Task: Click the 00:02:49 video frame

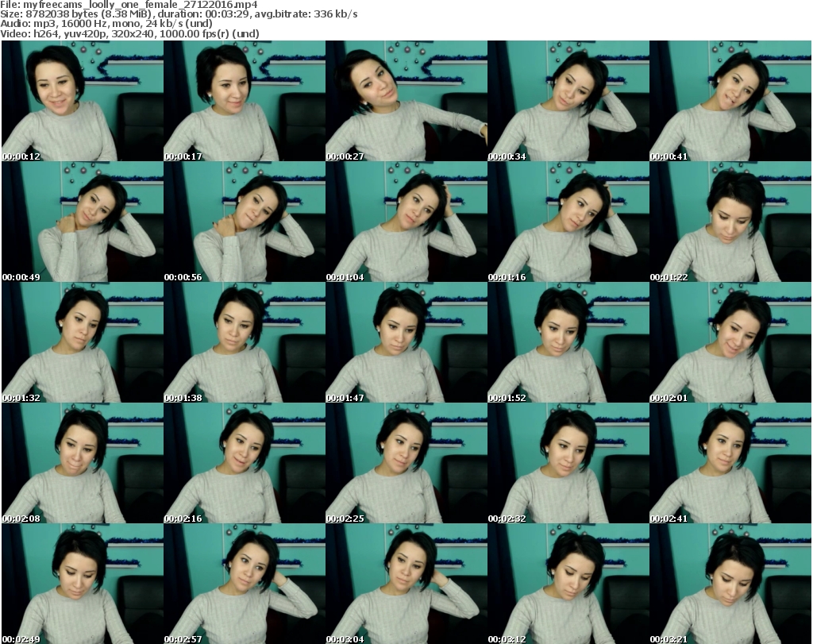Action: point(83,584)
